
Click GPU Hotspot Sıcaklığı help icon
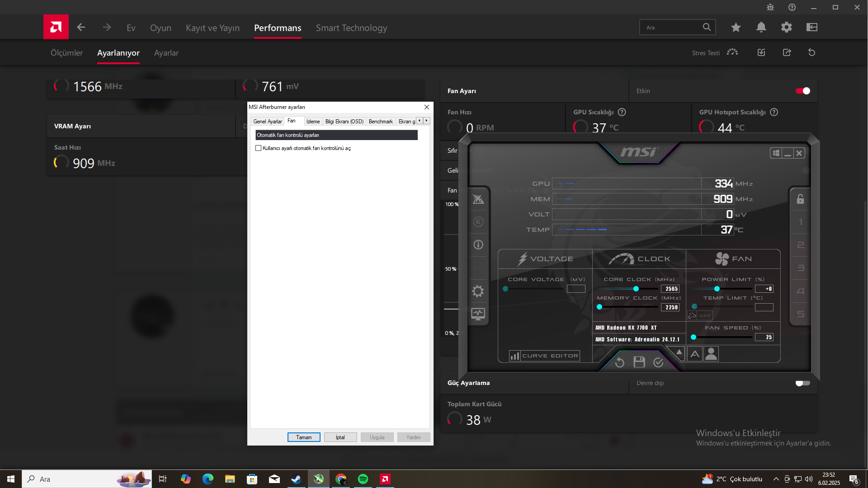pos(774,112)
